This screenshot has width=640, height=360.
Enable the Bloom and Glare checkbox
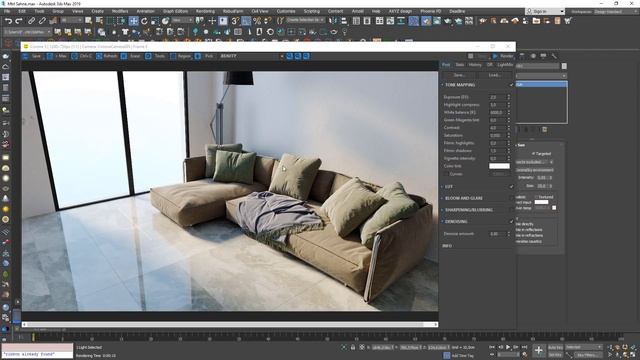[x=511, y=198]
